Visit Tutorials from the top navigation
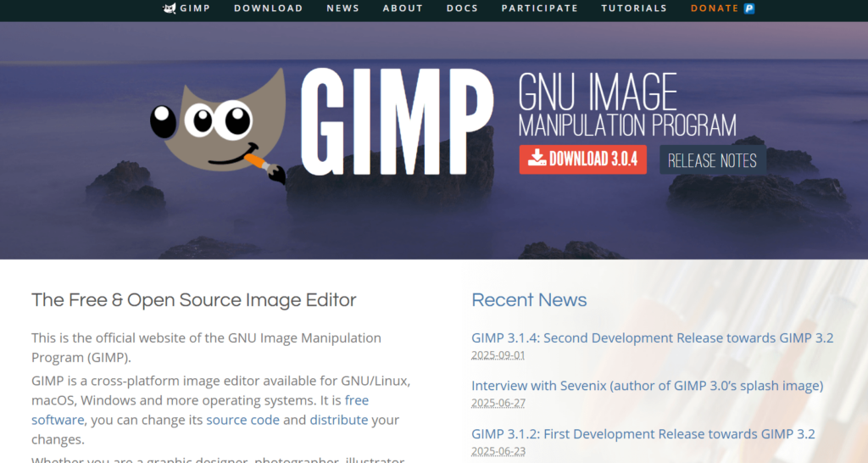868x463 pixels. (634, 8)
